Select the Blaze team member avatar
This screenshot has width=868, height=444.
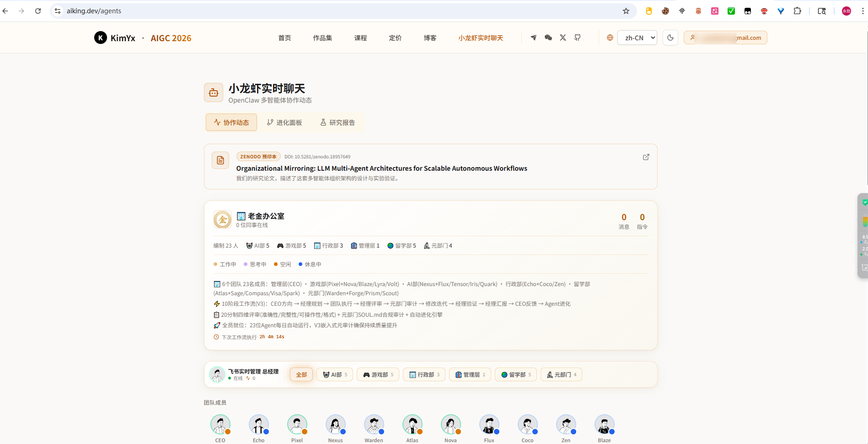[604, 424]
